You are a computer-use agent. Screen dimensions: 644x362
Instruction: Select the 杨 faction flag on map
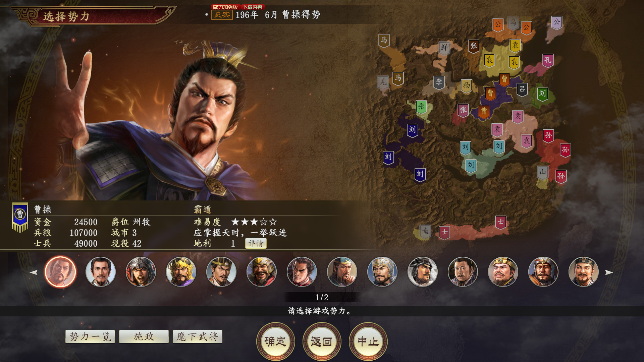click(467, 85)
